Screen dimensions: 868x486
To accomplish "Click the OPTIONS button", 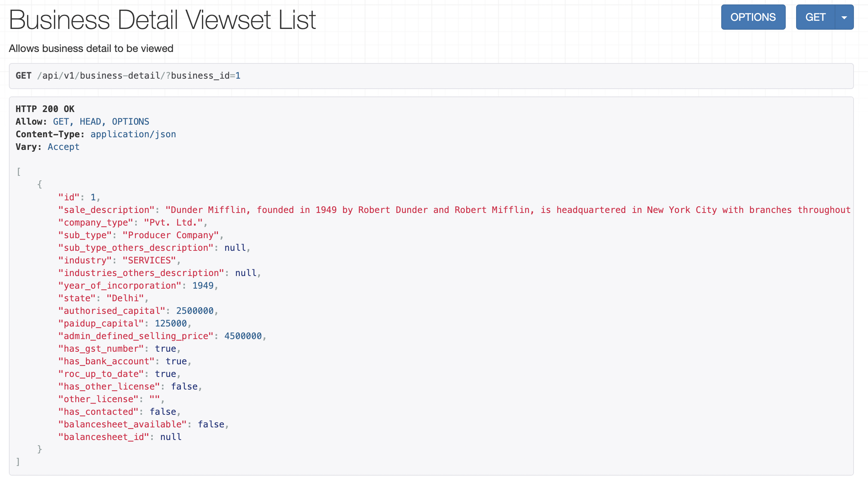I will (x=753, y=17).
